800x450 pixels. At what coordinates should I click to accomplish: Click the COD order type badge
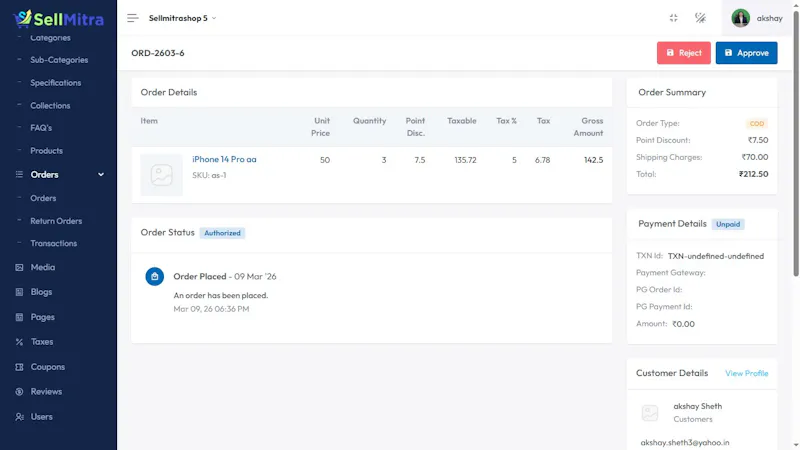click(x=757, y=123)
